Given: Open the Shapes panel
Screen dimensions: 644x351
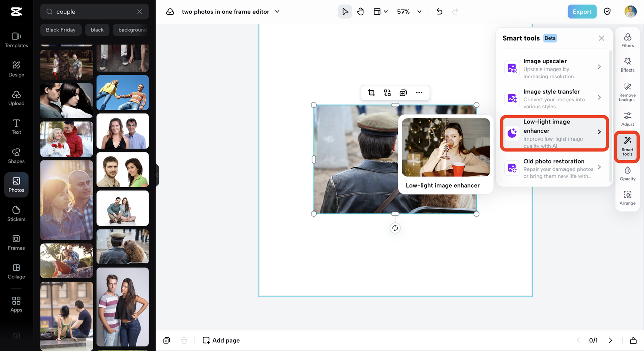Looking at the screenshot, I should click(16, 156).
